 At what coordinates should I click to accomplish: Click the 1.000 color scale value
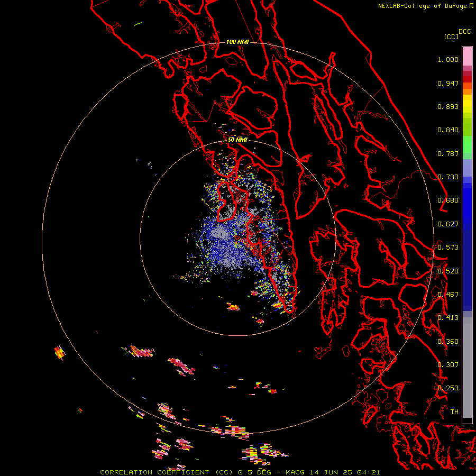[448, 59]
